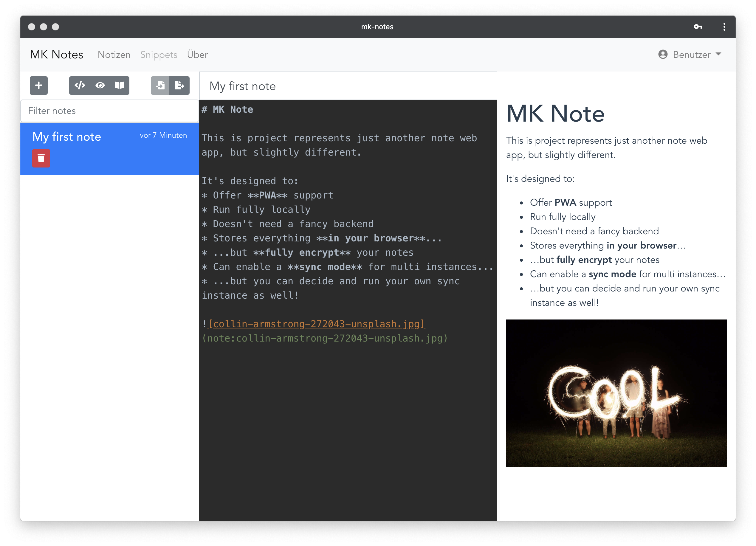Click the collin-armstrong image link in editor
The width and height of the screenshot is (756, 546).
coord(317,324)
